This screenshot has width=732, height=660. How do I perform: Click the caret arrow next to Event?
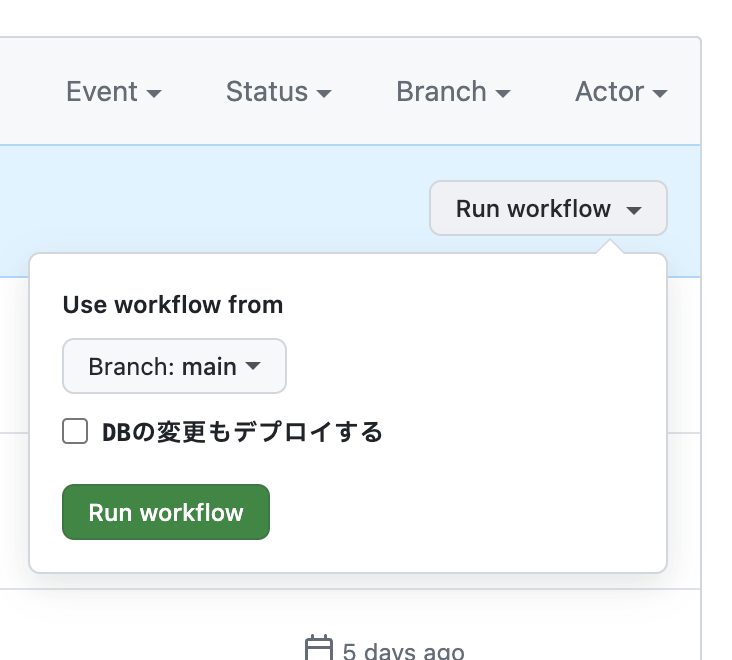pos(154,93)
